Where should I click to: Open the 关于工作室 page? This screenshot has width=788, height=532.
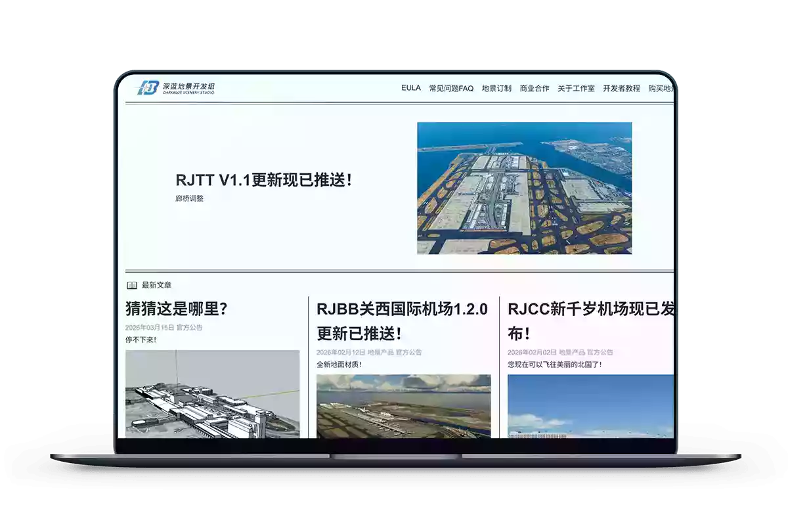[576, 89]
